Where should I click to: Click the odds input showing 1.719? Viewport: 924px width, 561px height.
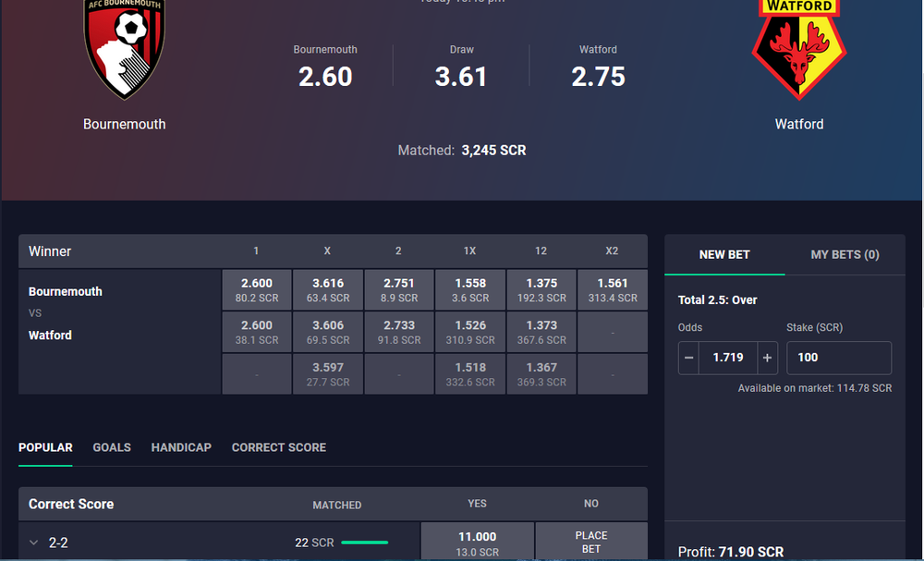(728, 358)
